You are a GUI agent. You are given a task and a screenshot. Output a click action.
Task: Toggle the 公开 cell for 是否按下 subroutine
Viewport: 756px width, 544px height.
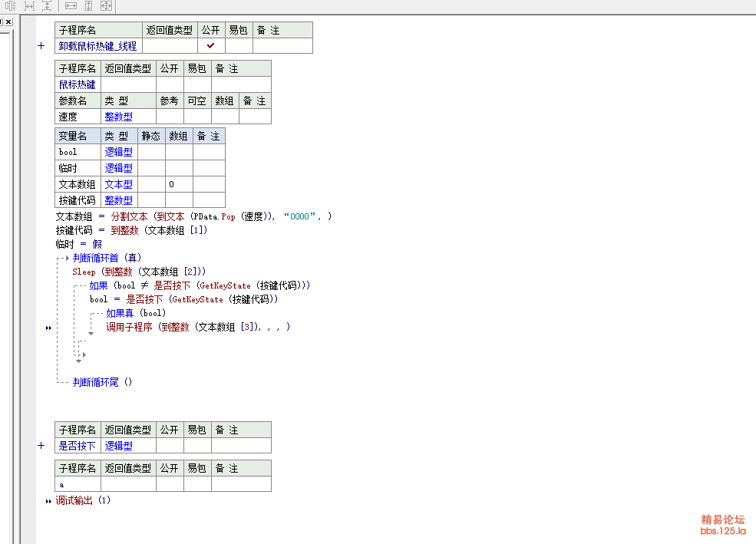point(169,446)
